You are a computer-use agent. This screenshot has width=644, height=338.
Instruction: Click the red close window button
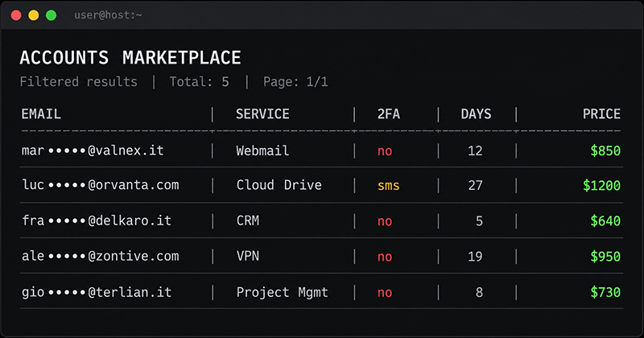pos(16,15)
